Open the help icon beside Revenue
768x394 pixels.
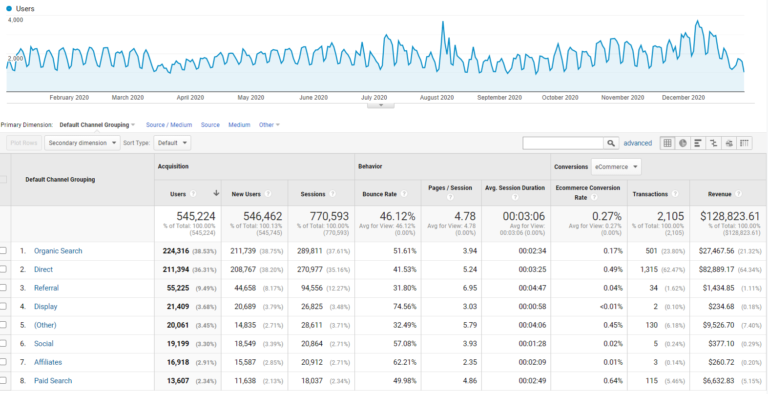pos(738,194)
